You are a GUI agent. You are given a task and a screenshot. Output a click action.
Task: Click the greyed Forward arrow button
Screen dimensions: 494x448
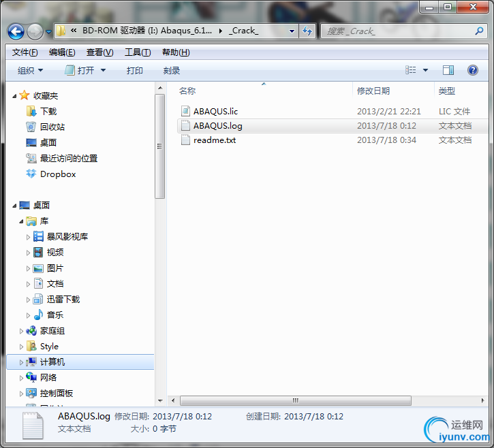[x=35, y=31]
